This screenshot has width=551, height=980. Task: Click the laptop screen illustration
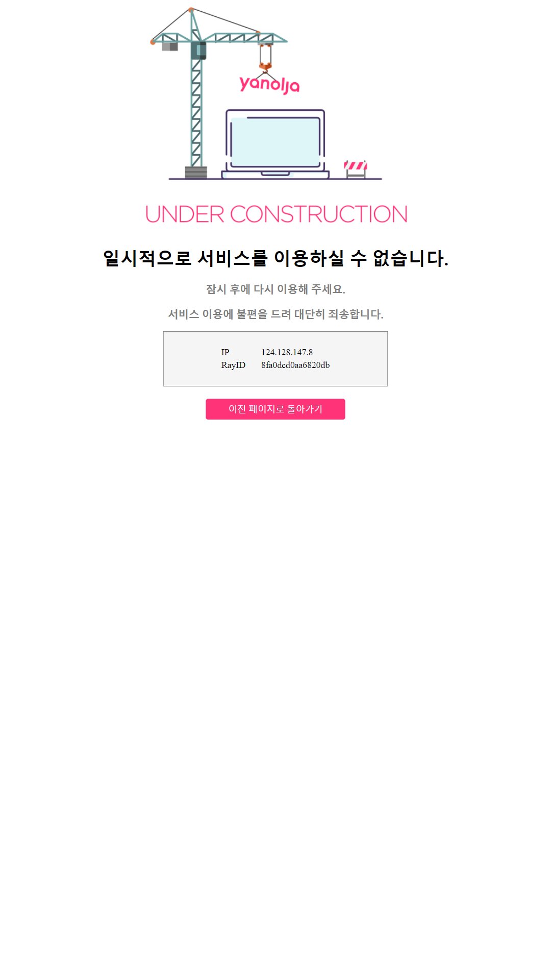(275, 141)
